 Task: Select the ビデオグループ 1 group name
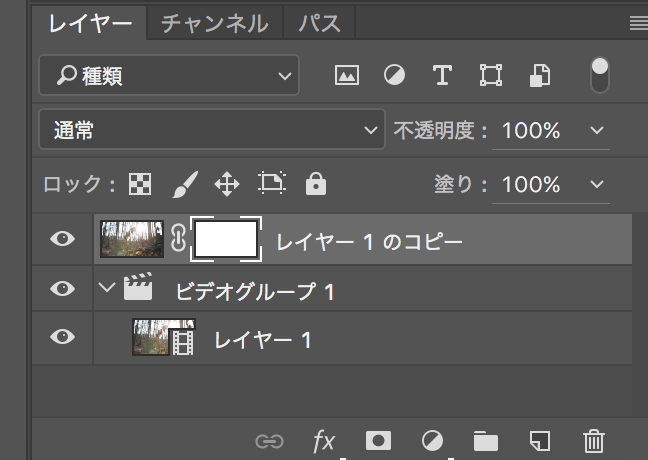pos(255,292)
